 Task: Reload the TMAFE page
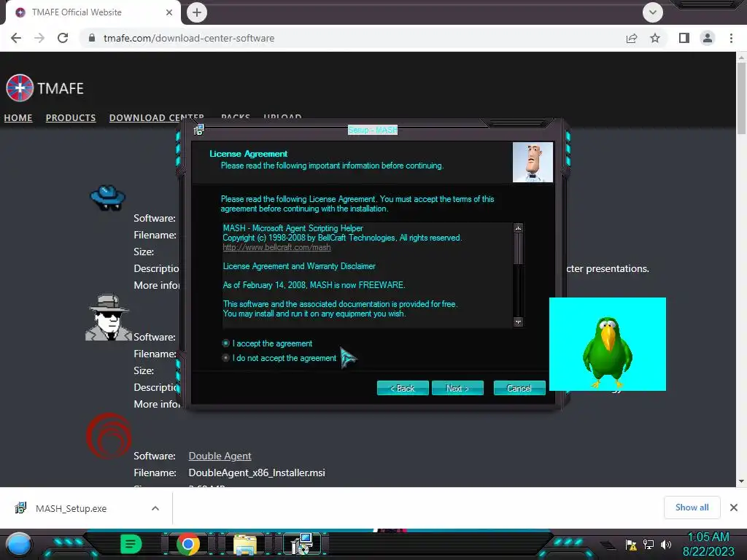tap(63, 38)
